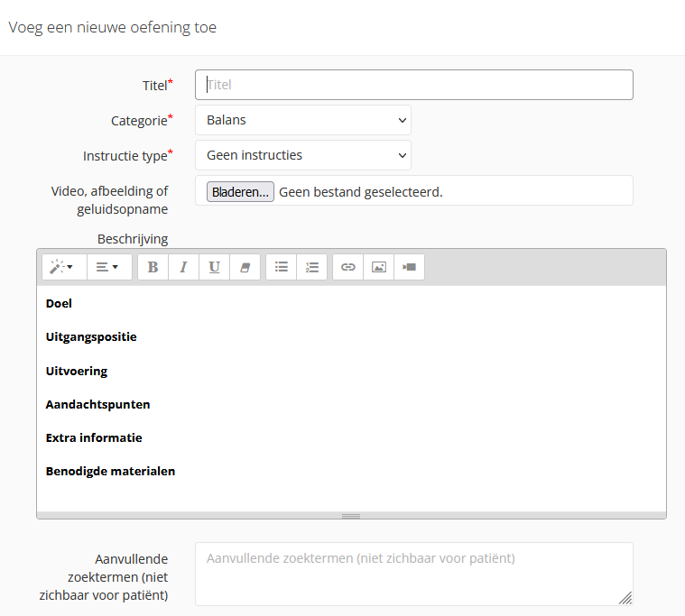The width and height of the screenshot is (685, 616).
Task: Toggle underline formatting in the editor
Action: click(x=214, y=267)
